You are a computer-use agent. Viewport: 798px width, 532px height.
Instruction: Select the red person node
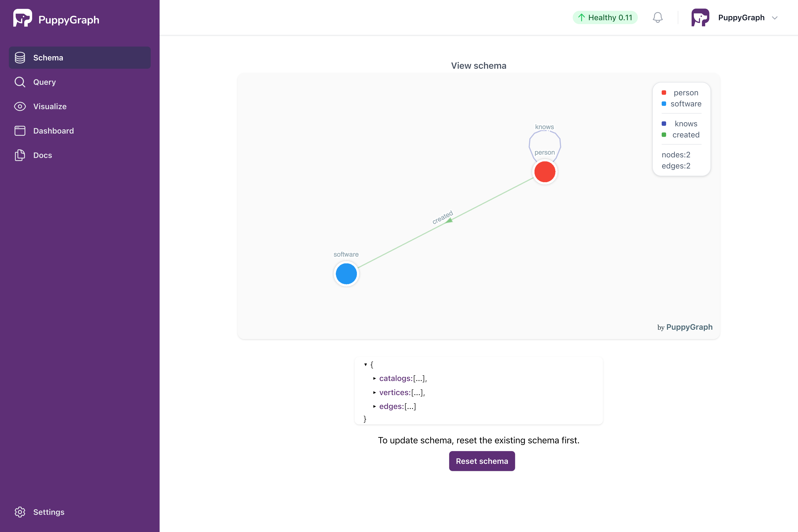click(545, 172)
